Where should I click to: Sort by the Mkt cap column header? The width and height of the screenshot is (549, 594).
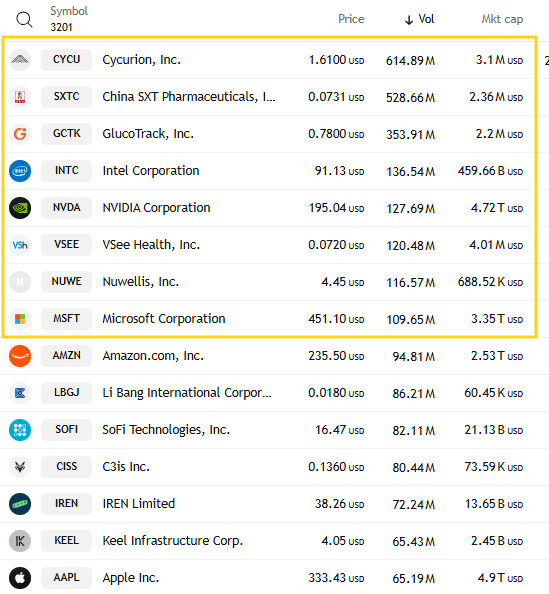pyautogui.click(x=502, y=19)
